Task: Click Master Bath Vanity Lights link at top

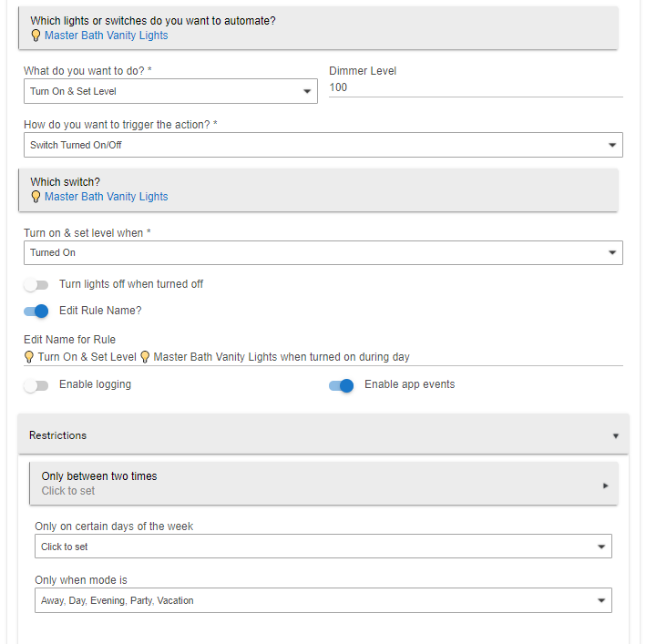Action: [107, 36]
